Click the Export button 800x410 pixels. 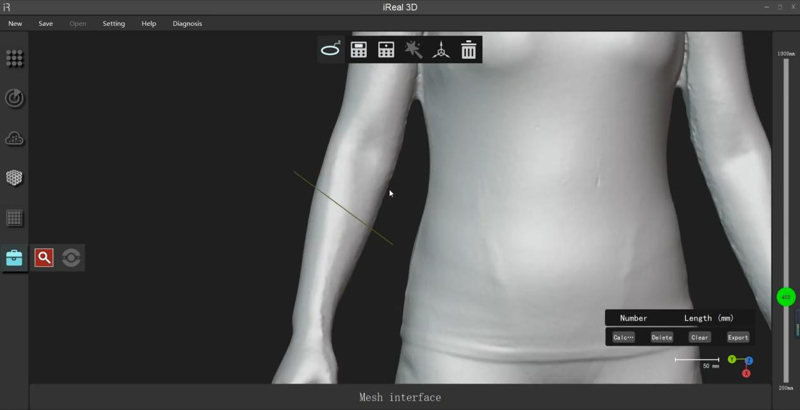pyautogui.click(x=737, y=337)
